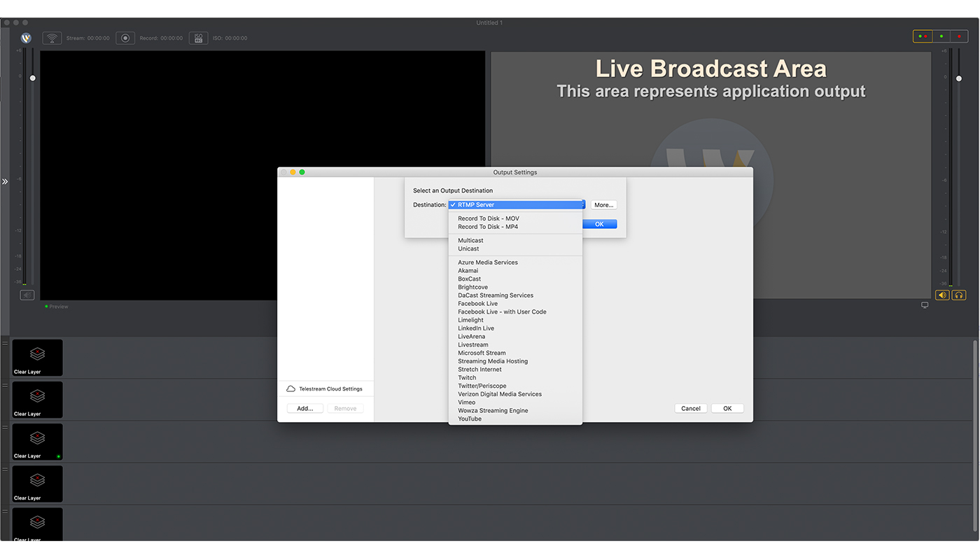This screenshot has width=980, height=560.
Task: Select the second Clear Layer thumbnail
Action: click(38, 400)
